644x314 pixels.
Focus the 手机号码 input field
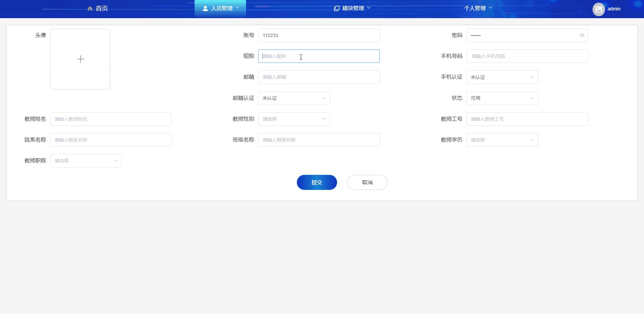[x=527, y=56]
